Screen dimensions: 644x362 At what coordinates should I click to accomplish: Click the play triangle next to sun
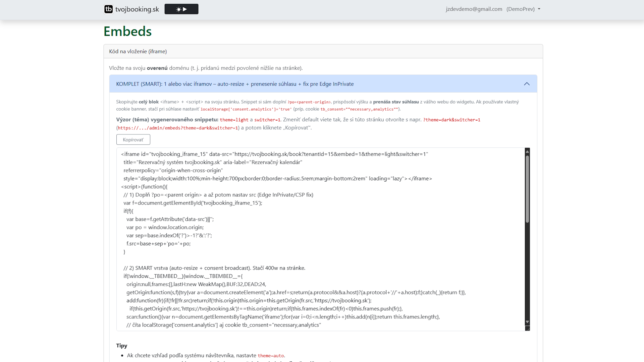click(185, 9)
